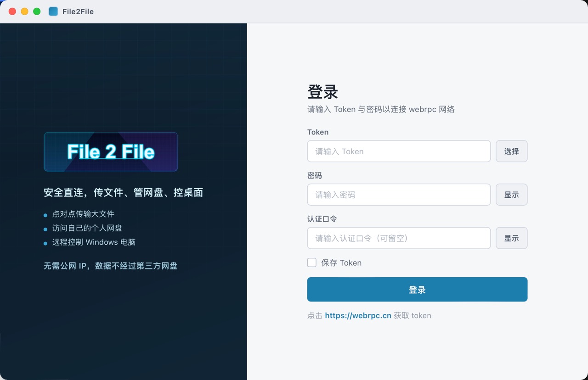Click the 选择 button beside Token
Image resolution: width=588 pixels, height=380 pixels.
pyautogui.click(x=511, y=151)
